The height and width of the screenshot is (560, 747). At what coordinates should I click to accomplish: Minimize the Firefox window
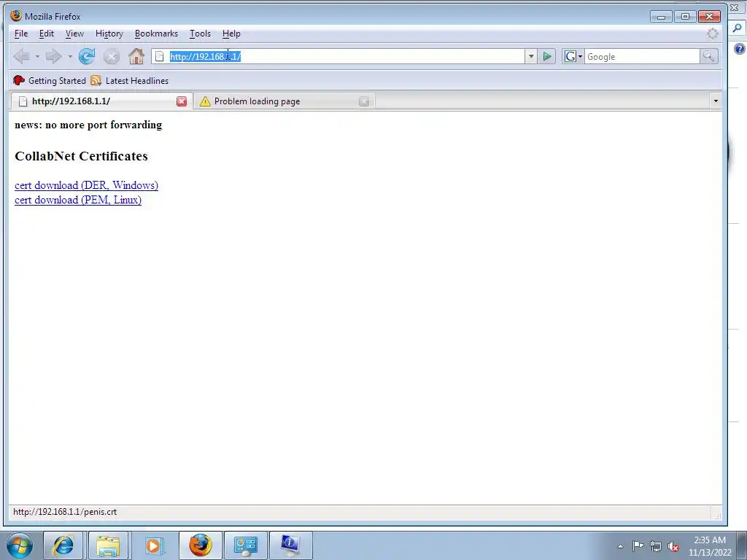click(661, 17)
